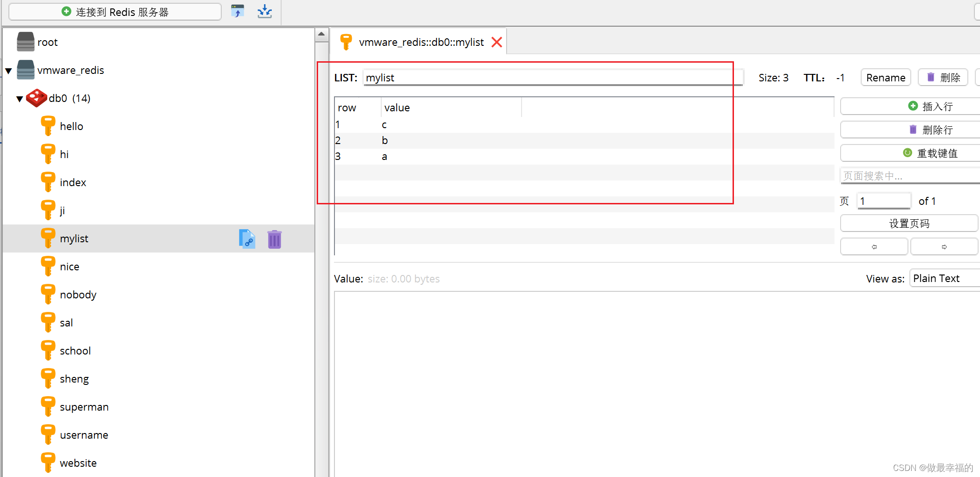Screen dimensions: 980x477
Task: Click the key icon beside website
Action: (x=48, y=463)
